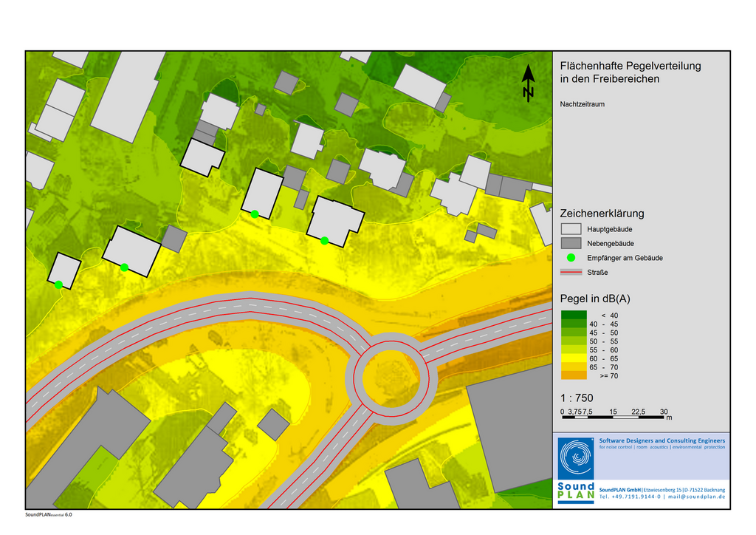This screenshot has height=535, width=756.
Task: Click the north arrow compass symbol
Action: (x=529, y=83)
